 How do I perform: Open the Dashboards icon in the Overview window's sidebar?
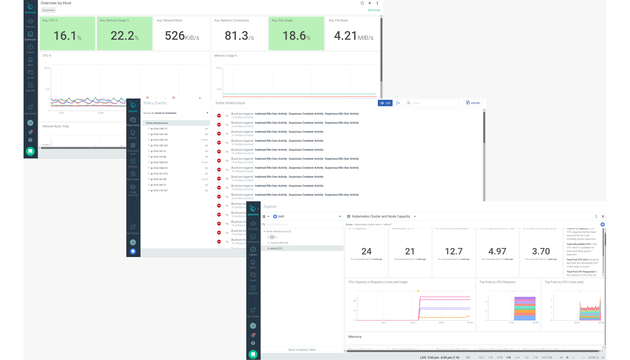[31, 36]
